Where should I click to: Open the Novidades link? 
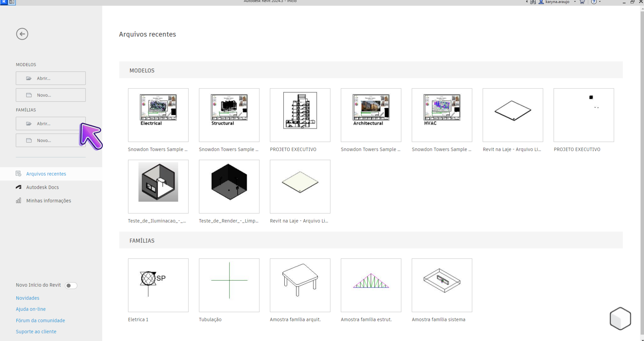tap(28, 298)
